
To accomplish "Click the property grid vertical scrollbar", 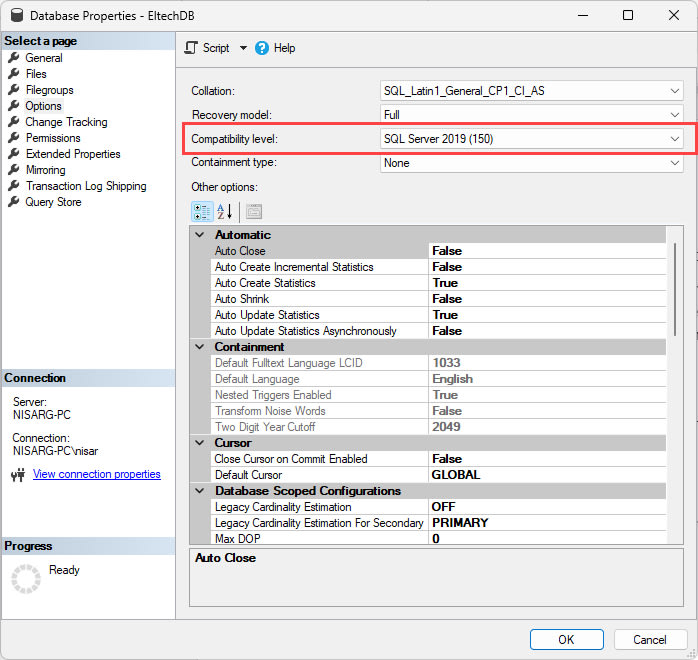I will coord(677,290).
